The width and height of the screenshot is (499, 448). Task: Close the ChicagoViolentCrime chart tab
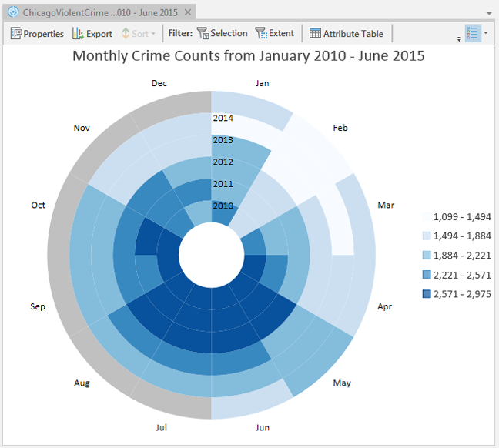(x=188, y=13)
